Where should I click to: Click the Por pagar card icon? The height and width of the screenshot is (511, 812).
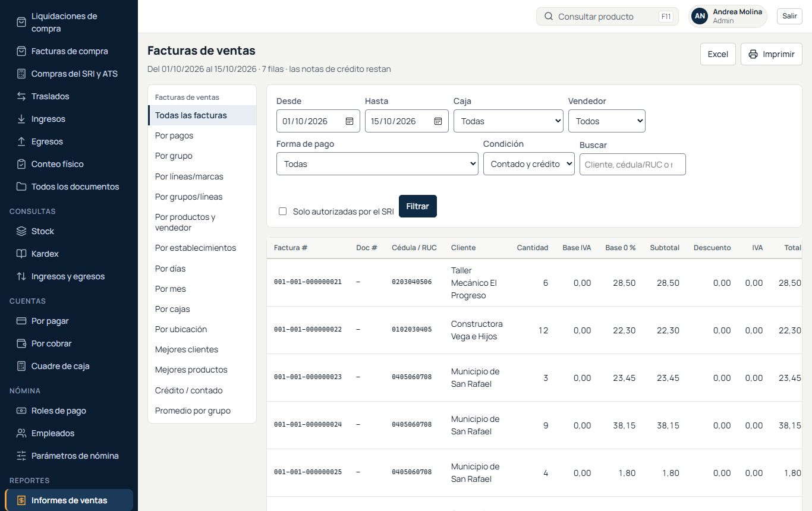21,321
